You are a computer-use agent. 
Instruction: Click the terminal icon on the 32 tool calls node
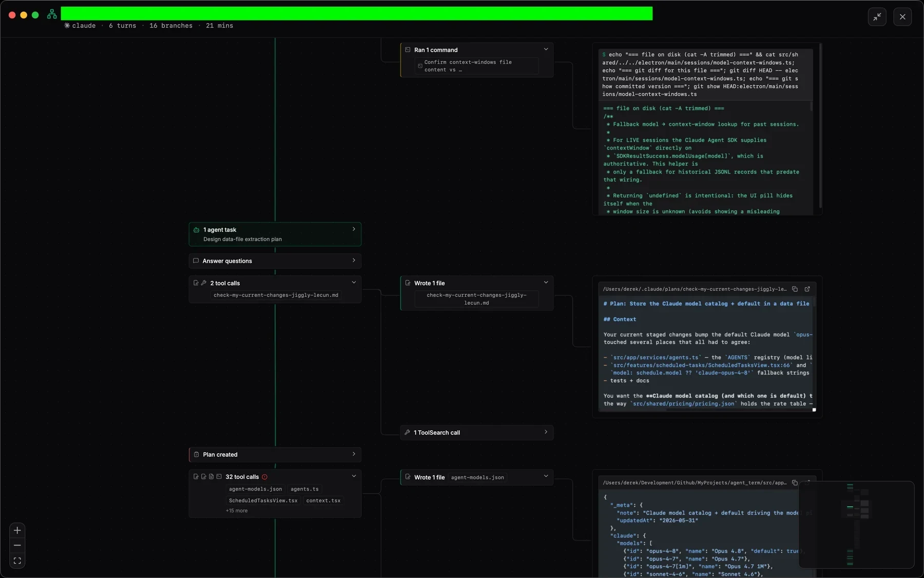tap(219, 476)
